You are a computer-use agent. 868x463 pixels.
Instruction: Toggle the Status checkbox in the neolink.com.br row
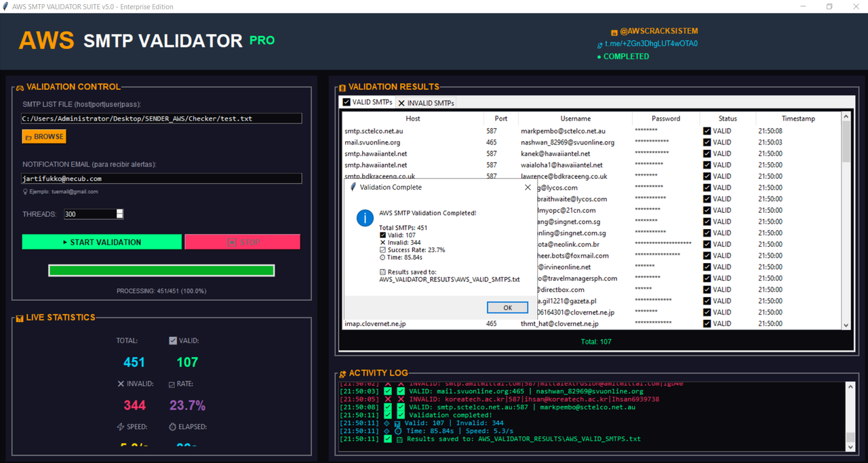click(707, 244)
